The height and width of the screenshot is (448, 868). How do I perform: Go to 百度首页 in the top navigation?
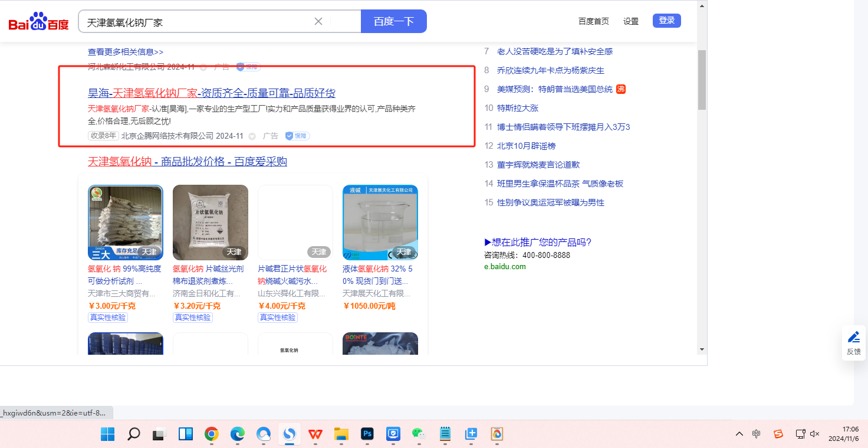[594, 21]
